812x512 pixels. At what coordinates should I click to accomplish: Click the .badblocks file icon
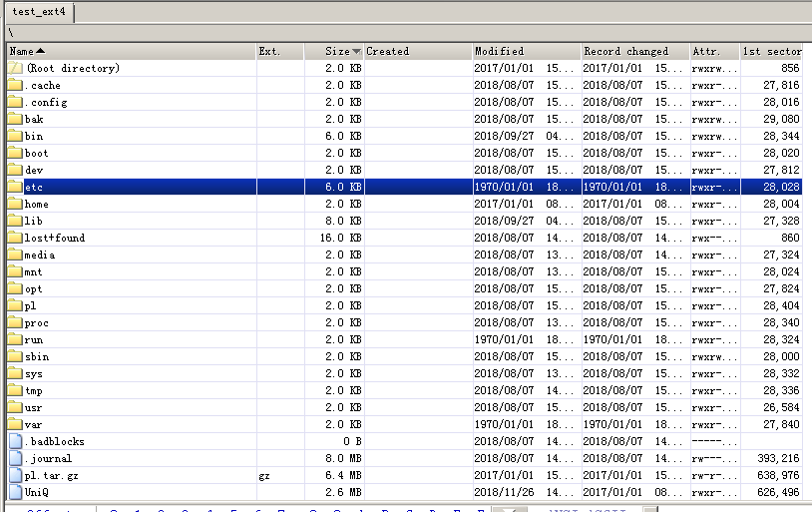click(x=15, y=441)
